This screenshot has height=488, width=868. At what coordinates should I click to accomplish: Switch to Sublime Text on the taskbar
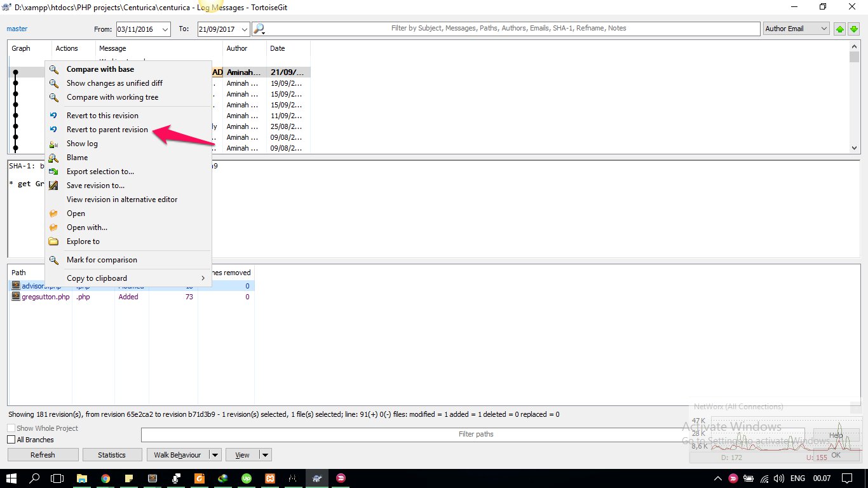153,478
